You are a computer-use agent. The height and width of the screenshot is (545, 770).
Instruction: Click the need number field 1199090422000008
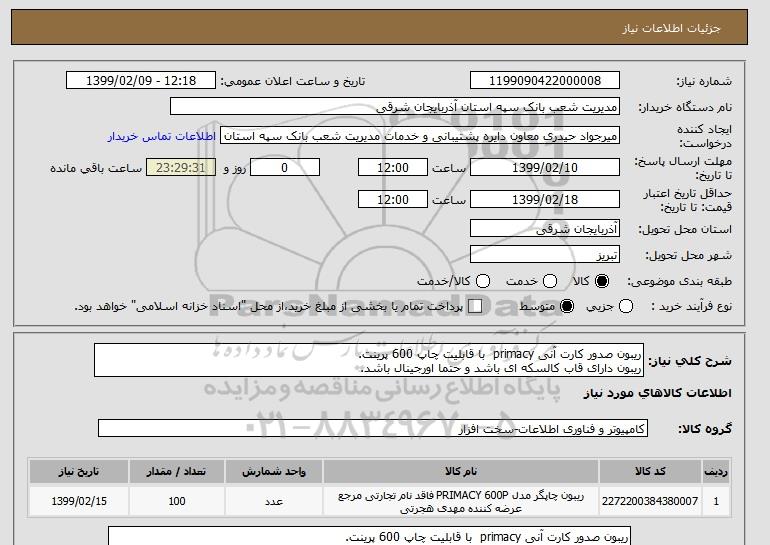(x=545, y=81)
